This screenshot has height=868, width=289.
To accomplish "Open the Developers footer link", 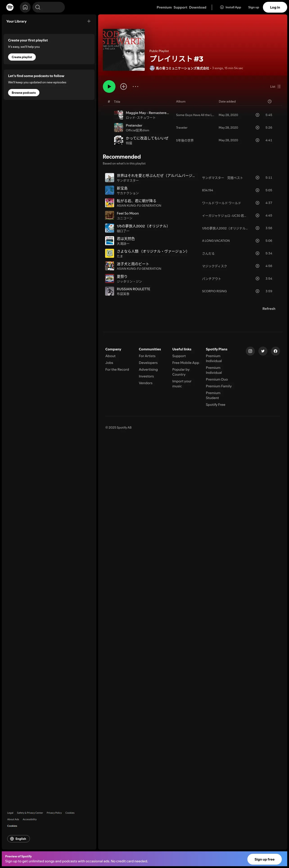I will point(148,363).
